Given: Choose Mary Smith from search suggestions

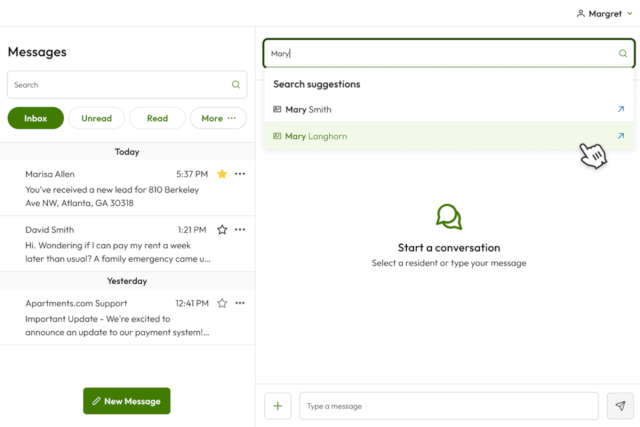Looking at the screenshot, I should 449,109.
